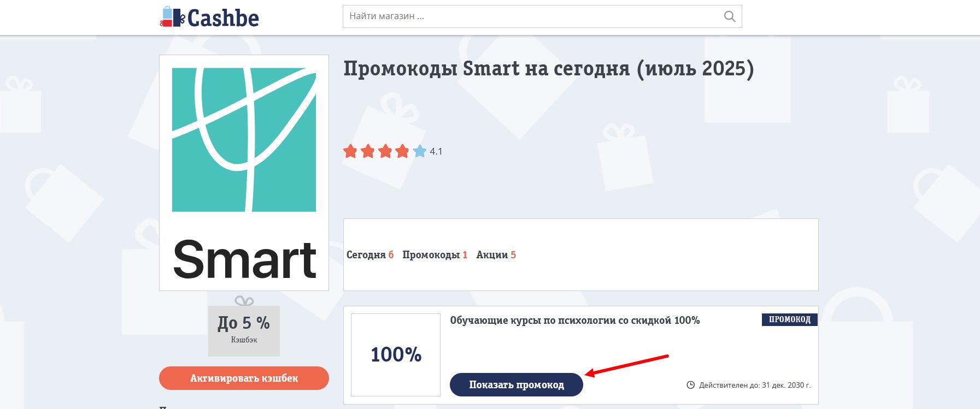Click the fourth red rating star
Image resolution: width=980 pixels, height=409 pixels.
coord(402,151)
